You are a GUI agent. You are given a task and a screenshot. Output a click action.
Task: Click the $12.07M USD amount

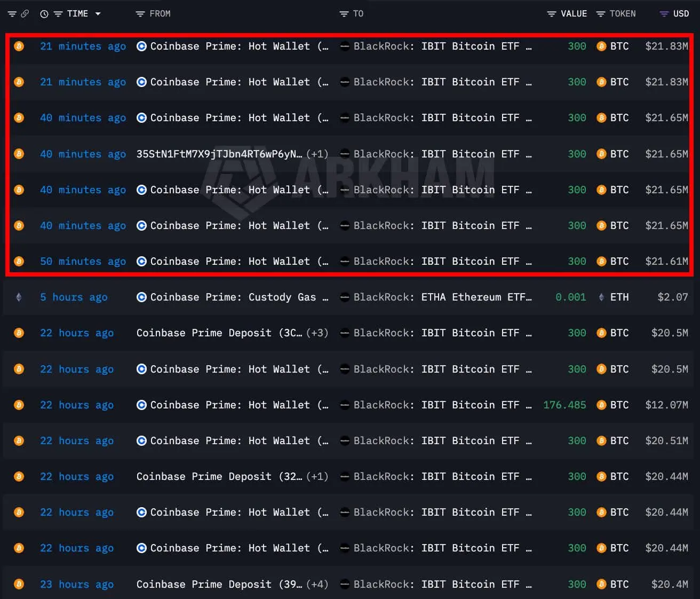coord(667,405)
